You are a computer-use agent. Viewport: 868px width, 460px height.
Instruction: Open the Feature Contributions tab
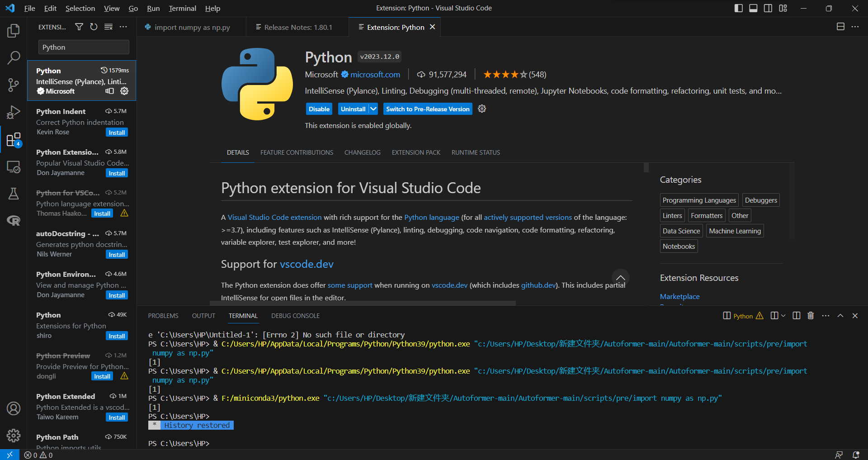pos(297,152)
